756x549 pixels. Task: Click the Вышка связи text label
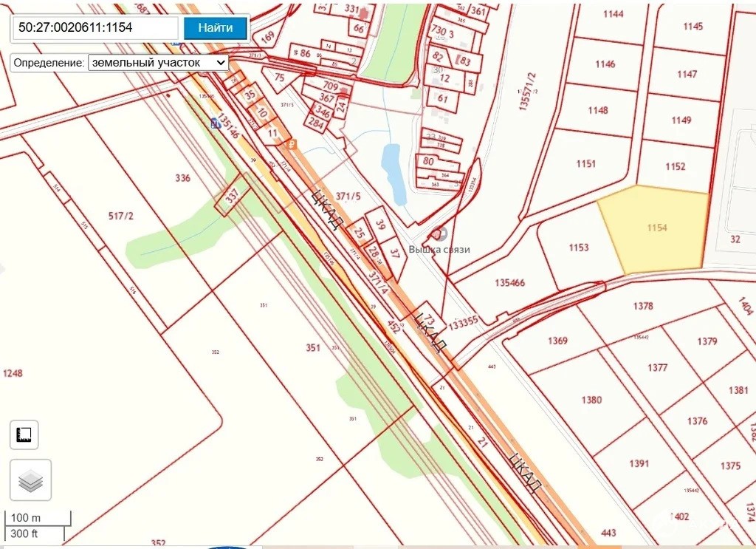[x=439, y=250]
